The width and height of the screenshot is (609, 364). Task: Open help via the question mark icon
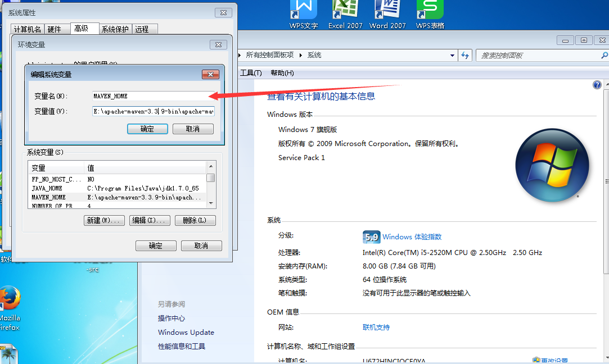[597, 84]
